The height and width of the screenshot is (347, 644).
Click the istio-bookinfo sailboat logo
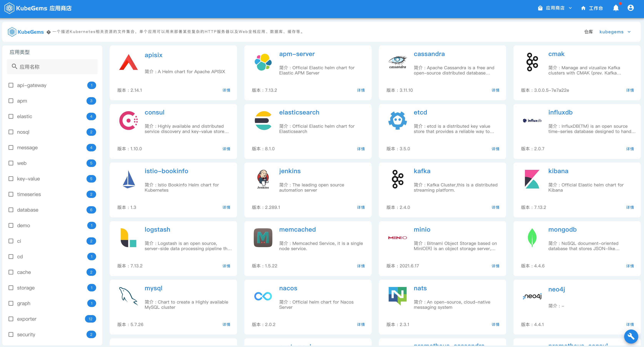(129, 179)
